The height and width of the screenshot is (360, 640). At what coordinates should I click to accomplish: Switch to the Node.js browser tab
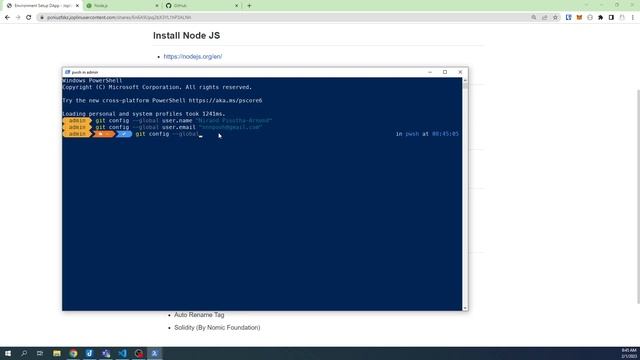point(122,6)
